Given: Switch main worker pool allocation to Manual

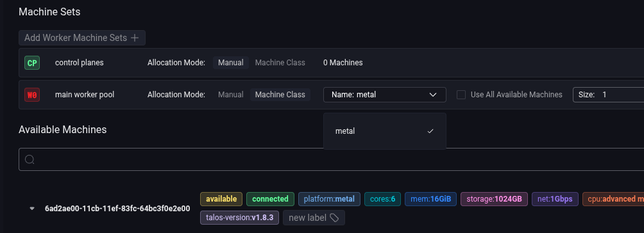Looking at the screenshot, I should (x=231, y=95).
